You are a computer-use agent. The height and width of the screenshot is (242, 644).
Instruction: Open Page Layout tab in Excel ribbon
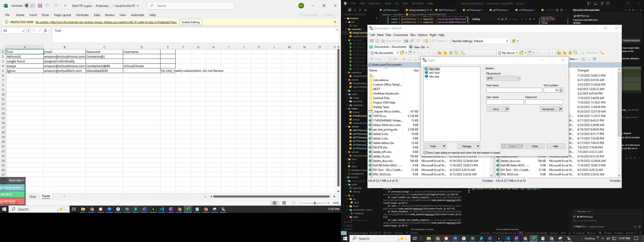(63, 15)
